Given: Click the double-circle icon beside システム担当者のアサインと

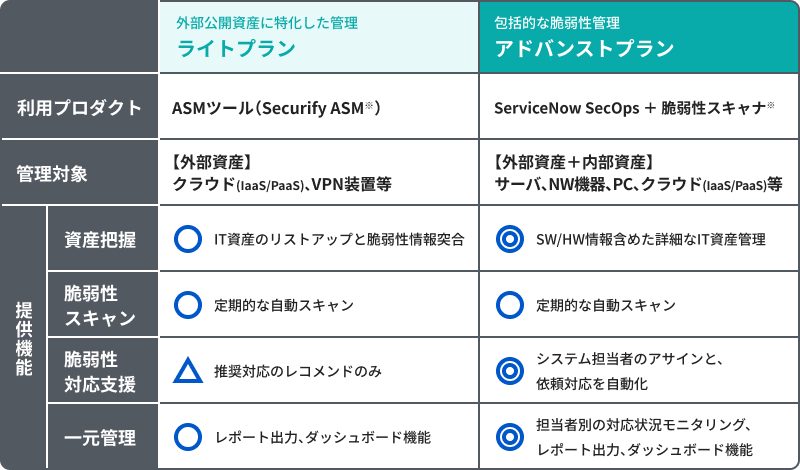Looking at the screenshot, I should coord(510,371).
